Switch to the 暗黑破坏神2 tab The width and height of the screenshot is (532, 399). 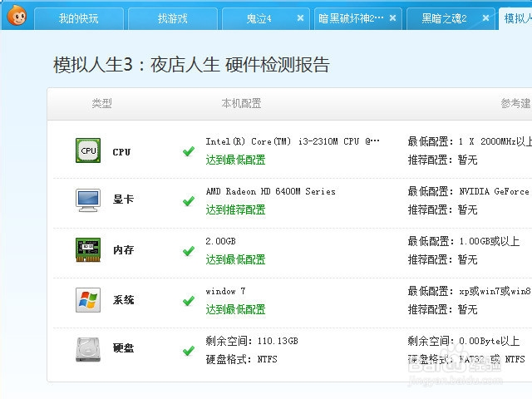(351, 18)
